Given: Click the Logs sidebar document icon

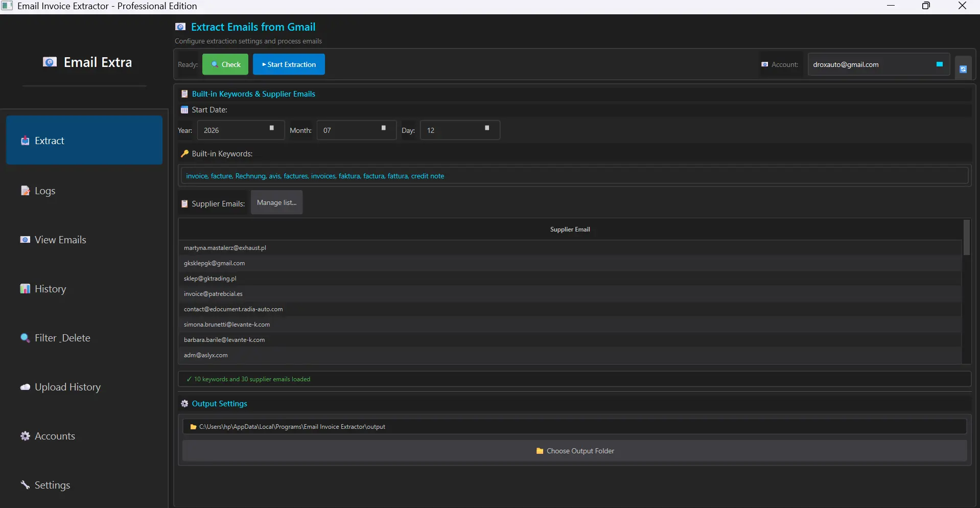Looking at the screenshot, I should coord(25,191).
